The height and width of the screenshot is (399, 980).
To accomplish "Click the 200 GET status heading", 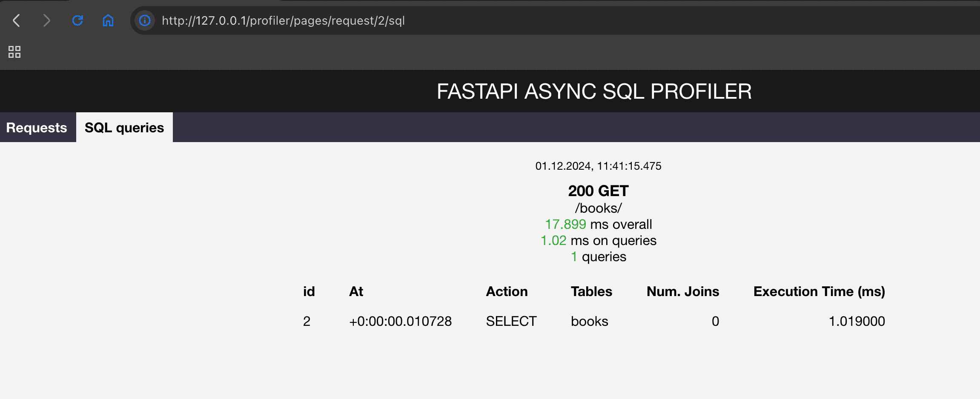I will pyautogui.click(x=598, y=191).
